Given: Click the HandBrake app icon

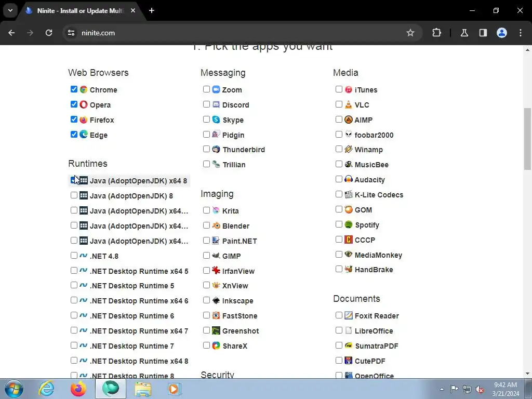Looking at the screenshot, I should tap(349, 270).
